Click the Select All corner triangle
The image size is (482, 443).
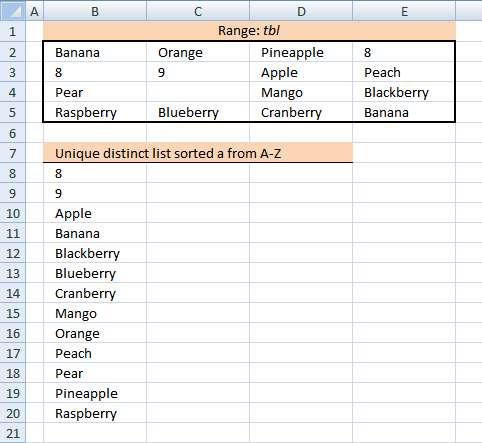click(x=13, y=11)
